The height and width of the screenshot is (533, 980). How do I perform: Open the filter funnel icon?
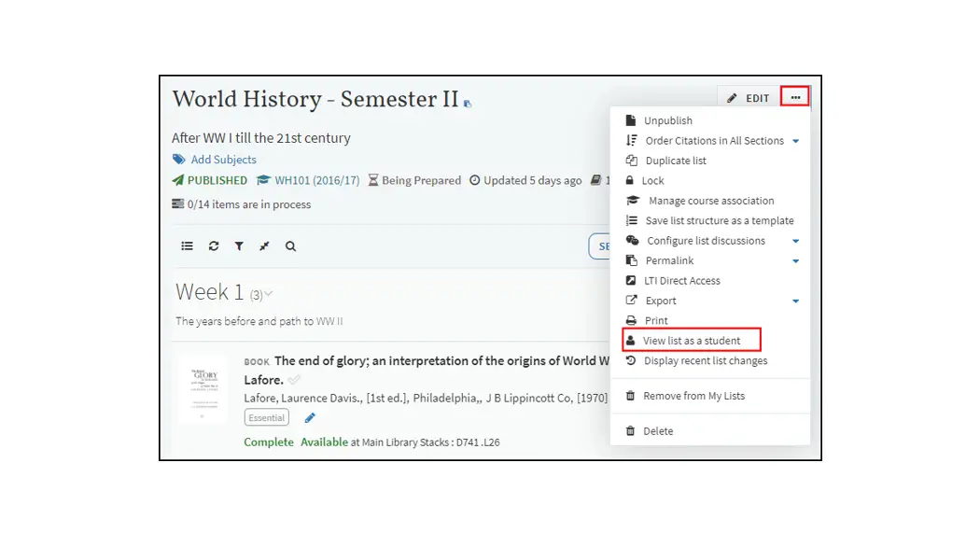coord(239,246)
